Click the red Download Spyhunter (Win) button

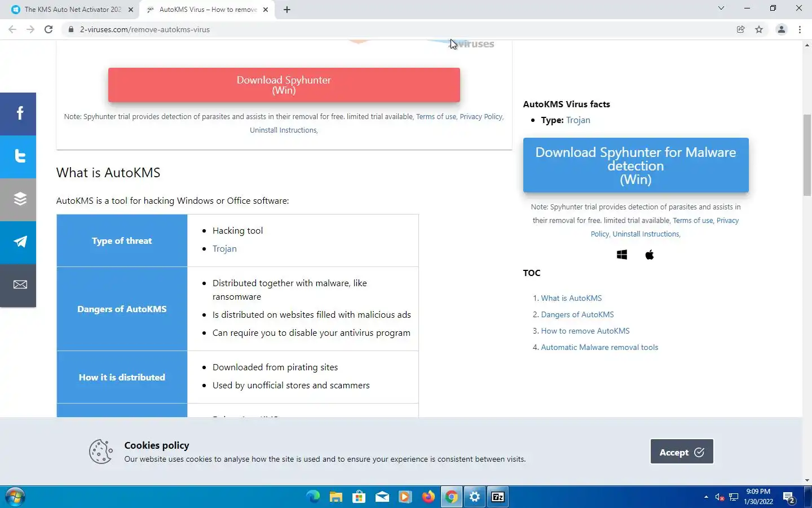pos(284,85)
